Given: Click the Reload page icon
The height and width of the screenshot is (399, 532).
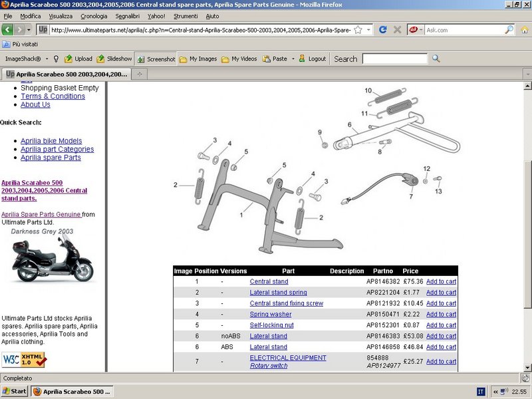Looking at the screenshot, I should pos(383,30).
